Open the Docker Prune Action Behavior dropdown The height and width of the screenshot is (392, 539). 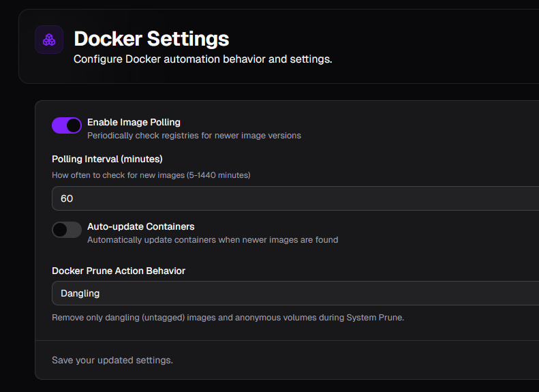tap(295, 293)
